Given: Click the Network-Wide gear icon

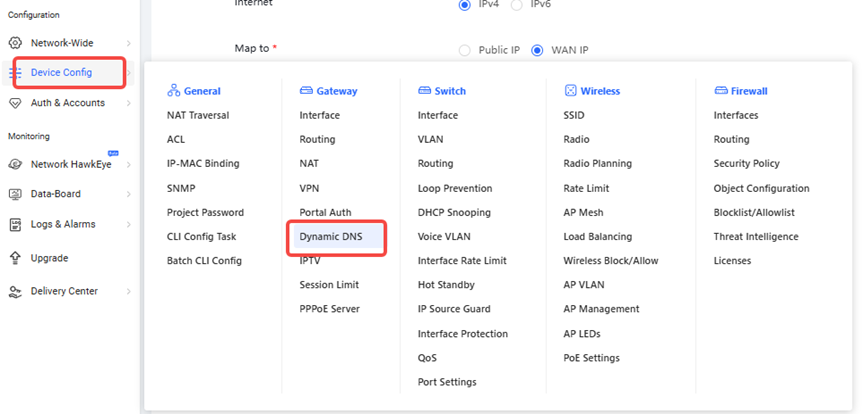Looking at the screenshot, I should pyautogui.click(x=15, y=43).
